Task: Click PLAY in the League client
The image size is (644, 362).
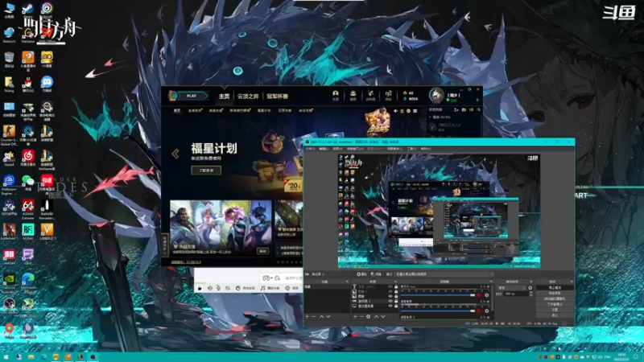Action: pos(191,96)
